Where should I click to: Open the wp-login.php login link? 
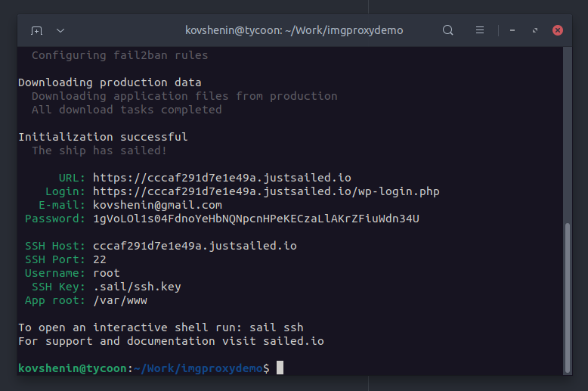coord(266,191)
